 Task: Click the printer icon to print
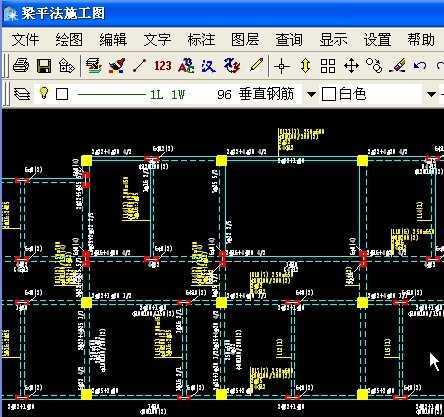(x=21, y=65)
